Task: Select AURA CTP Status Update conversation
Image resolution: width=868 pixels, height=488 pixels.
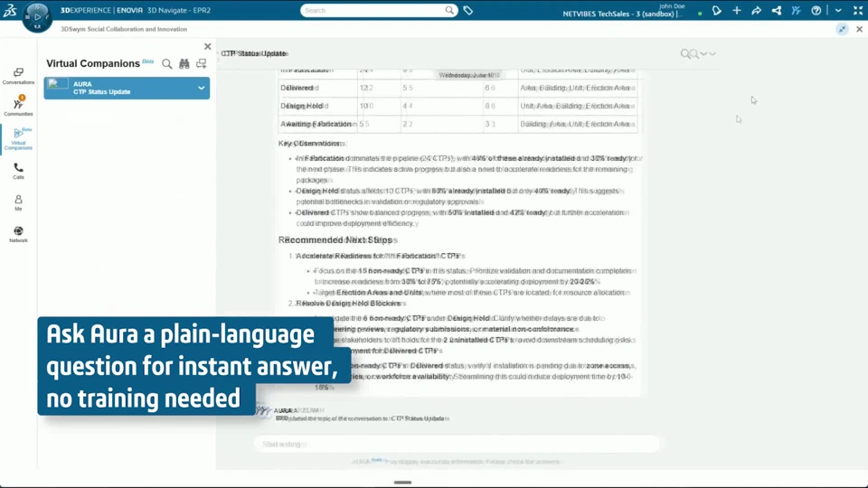Action: click(x=127, y=88)
